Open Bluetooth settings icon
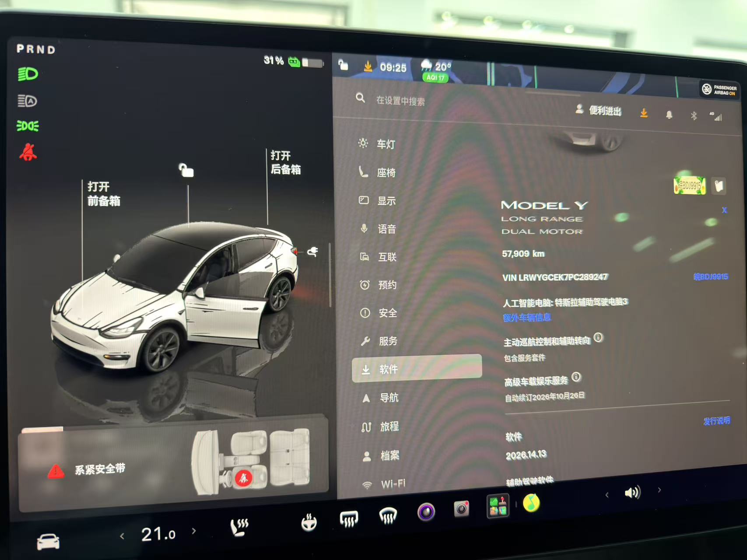The width and height of the screenshot is (747, 560). pos(694,115)
